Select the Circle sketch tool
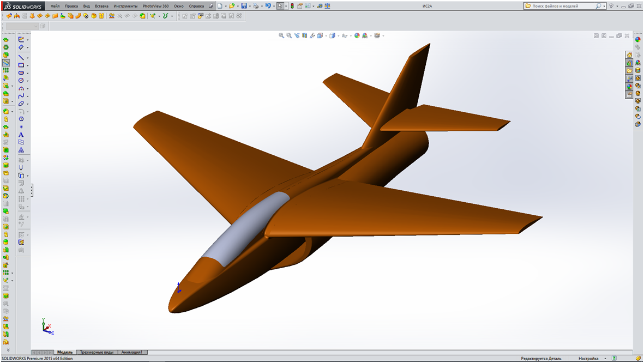The width and height of the screenshot is (644, 363). [x=21, y=81]
